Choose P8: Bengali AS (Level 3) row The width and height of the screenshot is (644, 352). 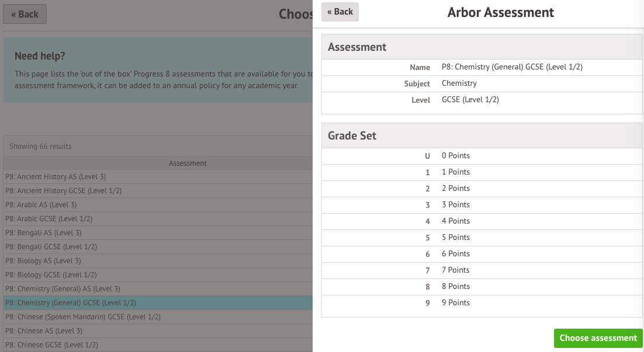[x=43, y=233]
